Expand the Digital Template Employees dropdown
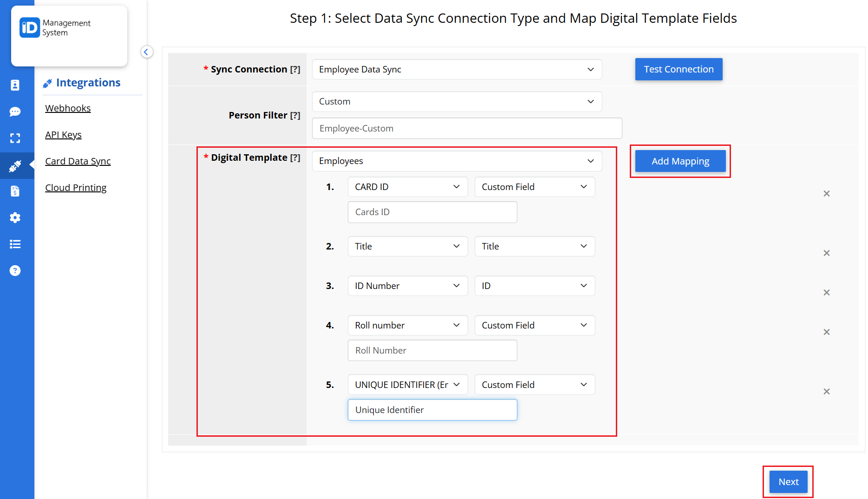This screenshot has height=499, width=868. click(x=457, y=161)
